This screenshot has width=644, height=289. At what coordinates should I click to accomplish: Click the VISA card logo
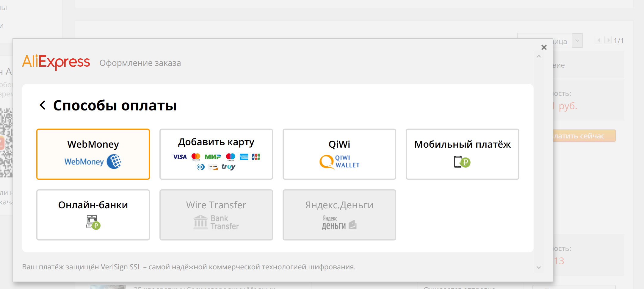tap(180, 157)
